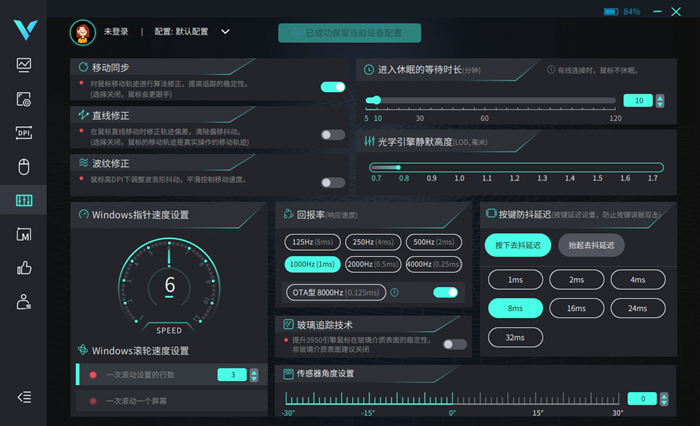Click the sleep time stepper arrows

coord(660,100)
